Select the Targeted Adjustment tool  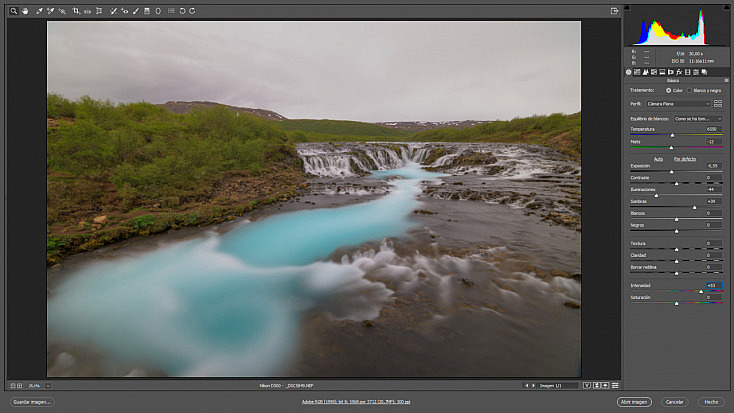(62, 11)
